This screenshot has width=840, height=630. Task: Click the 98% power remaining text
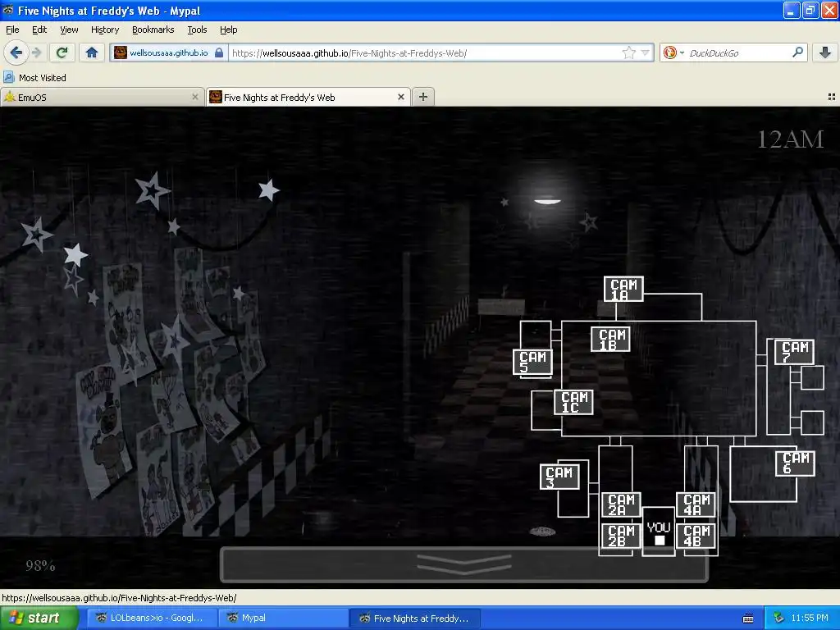point(40,566)
